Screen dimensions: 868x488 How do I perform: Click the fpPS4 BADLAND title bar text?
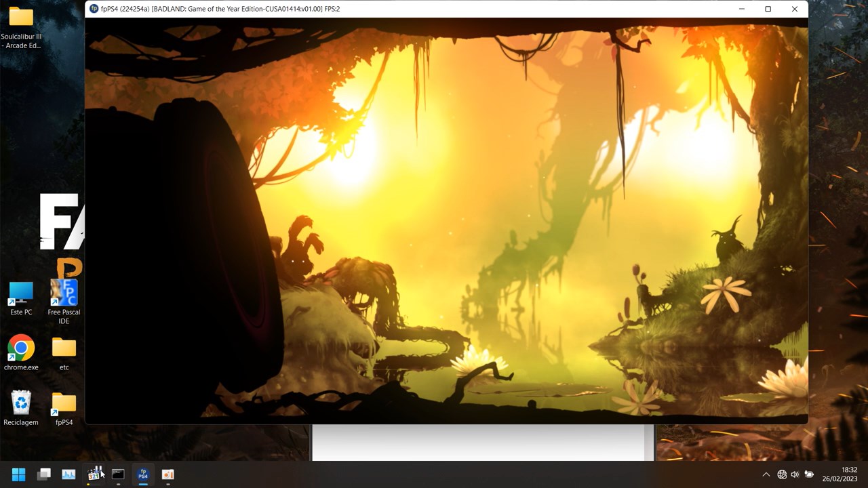coord(217,9)
